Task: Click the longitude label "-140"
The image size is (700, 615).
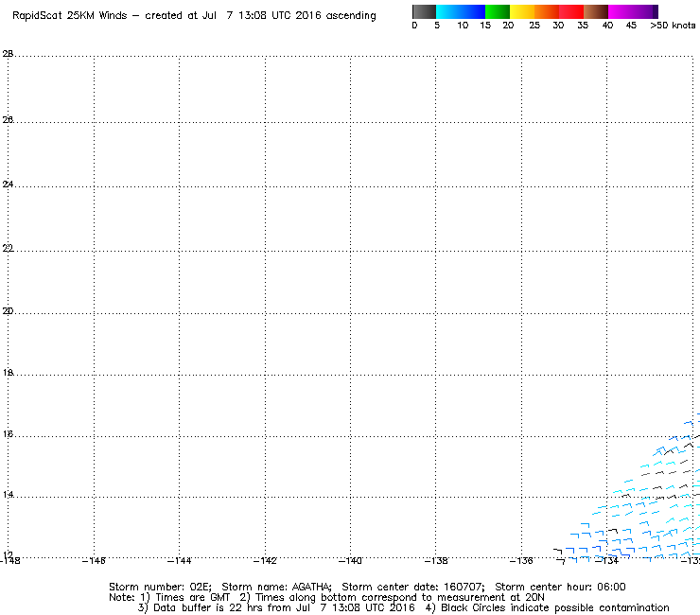Action: click(350, 560)
